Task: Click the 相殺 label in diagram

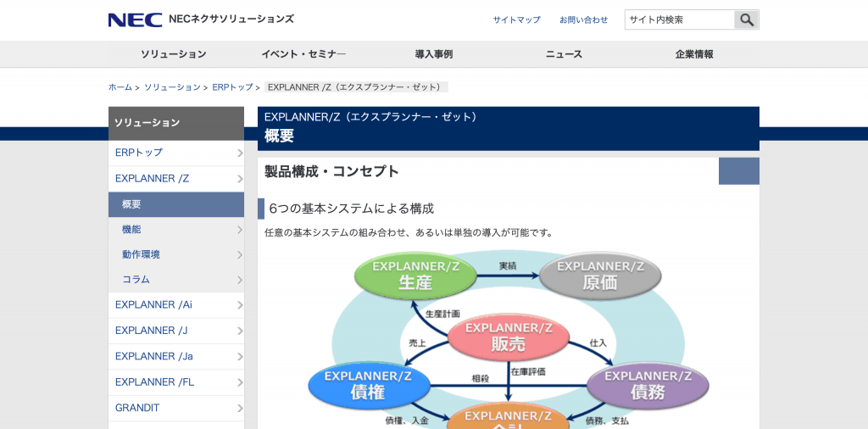Action: point(480,379)
